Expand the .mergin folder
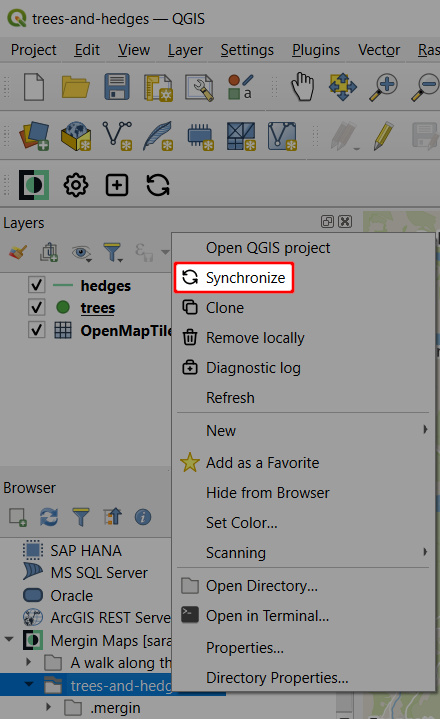This screenshot has height=719, width=440. pyautogui.click(x=49, y=707)
